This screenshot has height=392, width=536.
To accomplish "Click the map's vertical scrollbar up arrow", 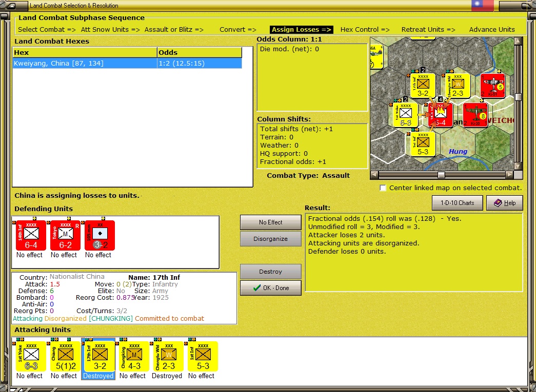I will click(518, 41).
